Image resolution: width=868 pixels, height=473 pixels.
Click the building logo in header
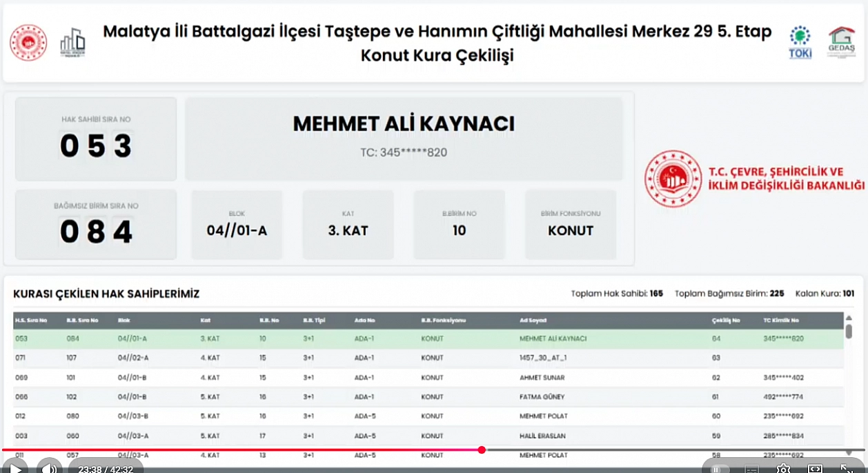tap(72, 43)
